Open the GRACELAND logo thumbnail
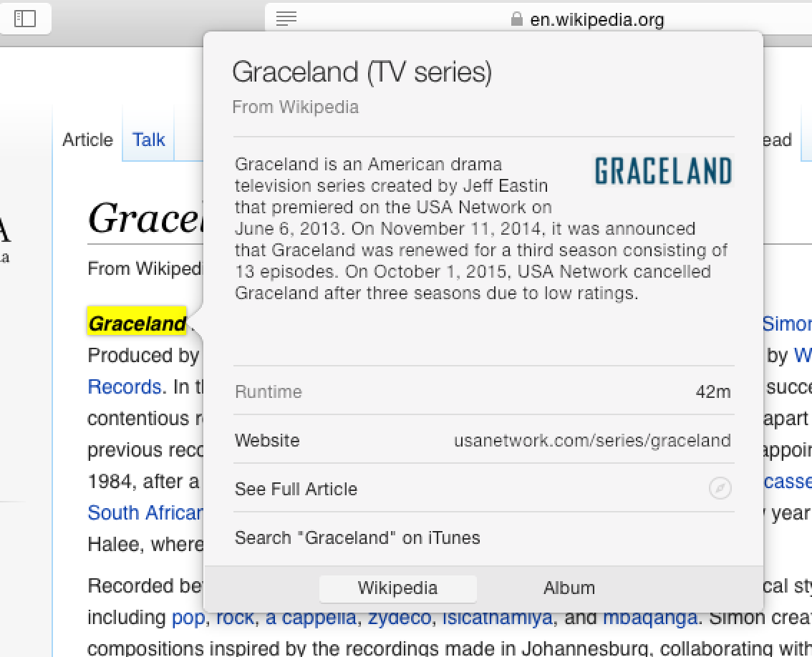812x657 pixels. pos(663,171)
